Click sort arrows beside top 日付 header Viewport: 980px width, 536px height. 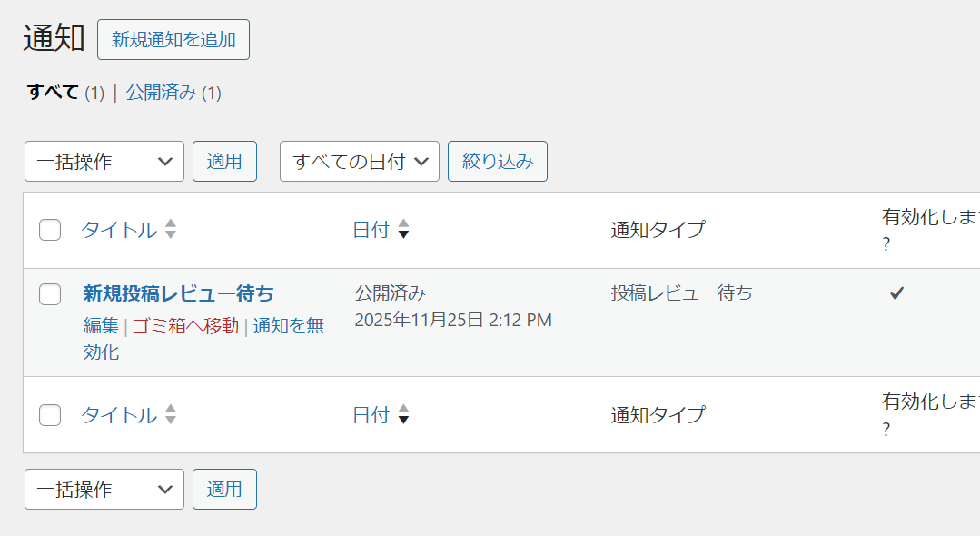coord(404,230)
